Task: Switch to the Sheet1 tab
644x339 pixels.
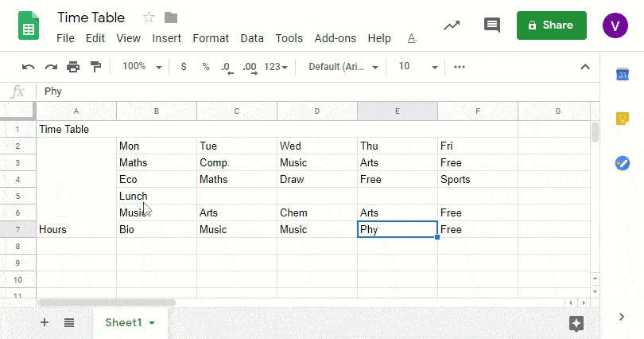Action: coord(130,322)
